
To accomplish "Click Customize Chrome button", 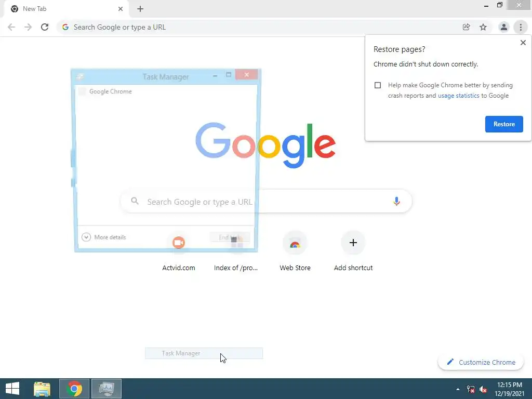I will click(x=481, y=362).
